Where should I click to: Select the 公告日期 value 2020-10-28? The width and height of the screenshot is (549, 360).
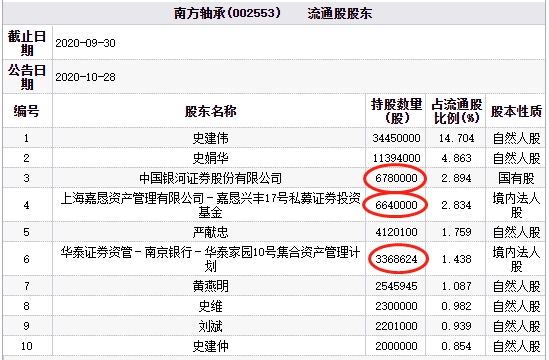pyautogui.click(x=85, y=77)
